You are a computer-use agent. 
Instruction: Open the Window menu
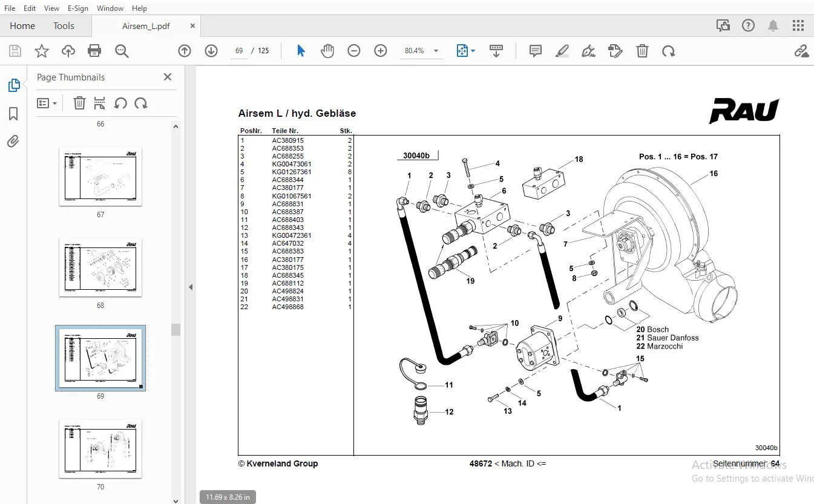tap(110, 8)
